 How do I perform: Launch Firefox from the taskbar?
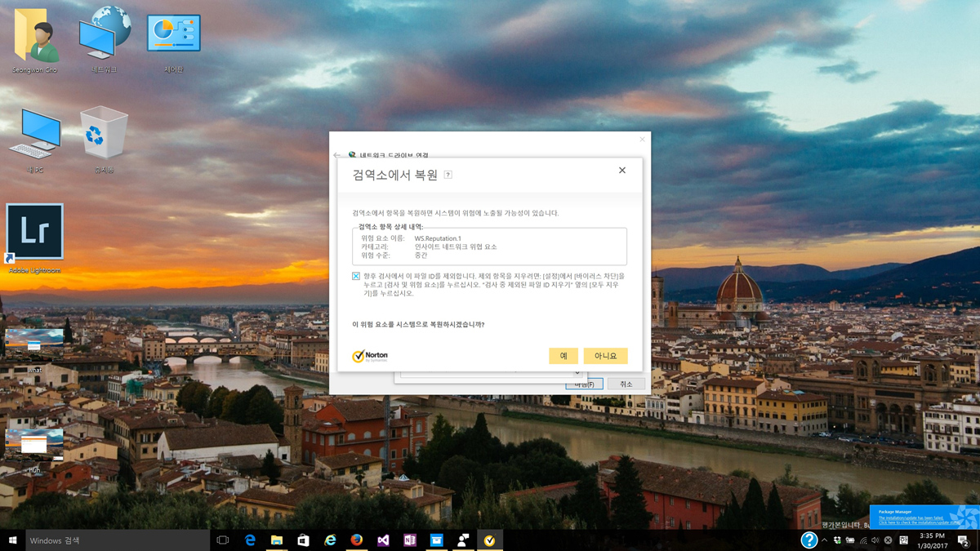(x=356, y=540)
